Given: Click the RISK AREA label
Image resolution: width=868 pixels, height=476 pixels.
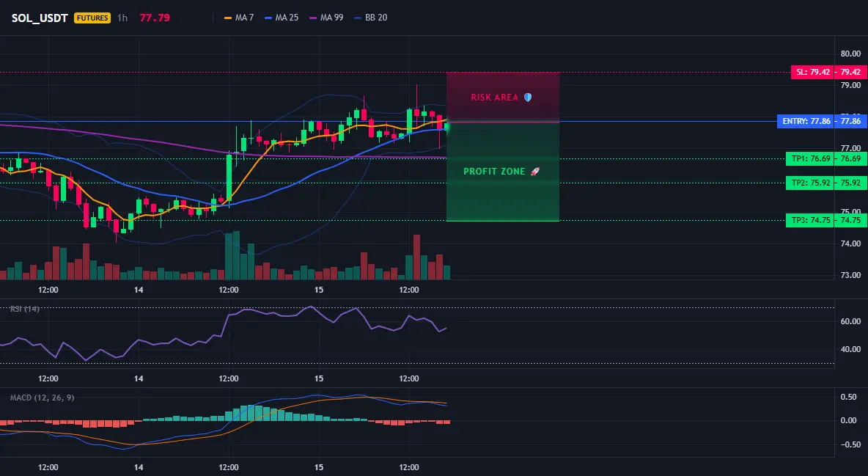Looking at the screenshot, I should coord(494,98).
